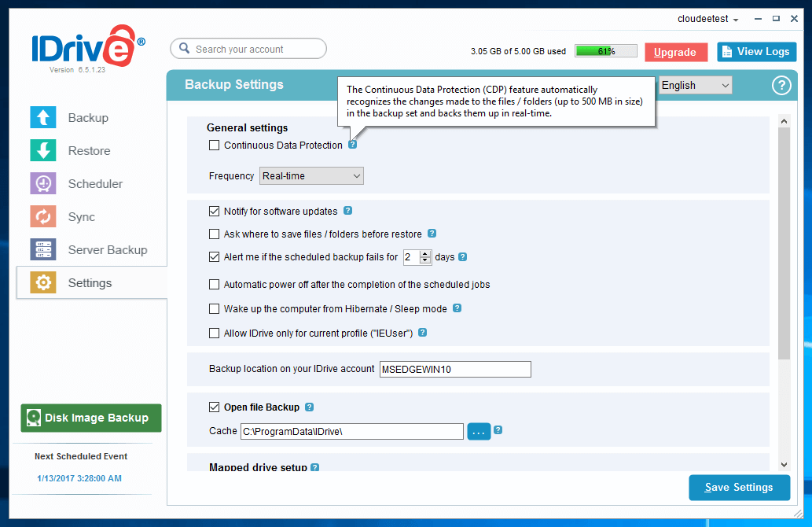Viewport: 812px width, 527px height.
Task: Open the Frequency Real-time dropdown
Action: [x=311, y=176]
